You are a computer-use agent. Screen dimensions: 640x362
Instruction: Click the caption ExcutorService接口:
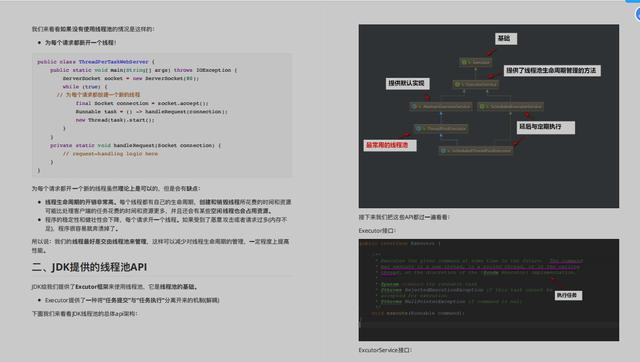point(385,350)
